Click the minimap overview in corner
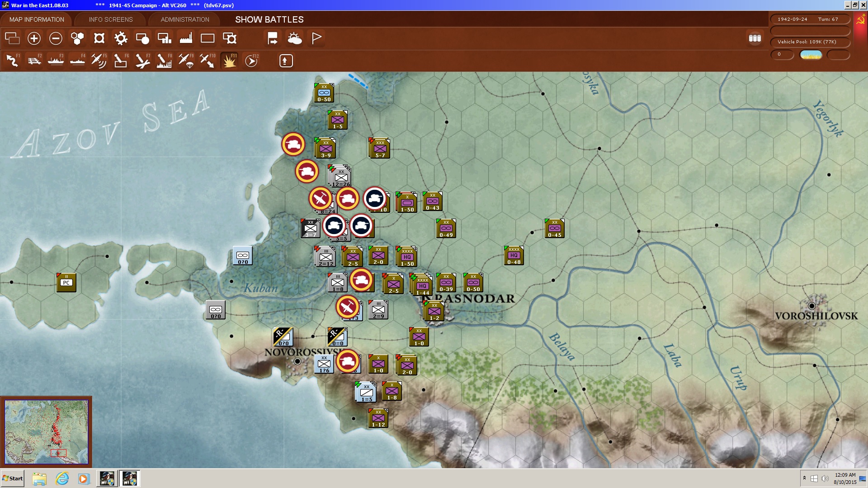Screen dimensions: 868x488 [x=46, y=432]
